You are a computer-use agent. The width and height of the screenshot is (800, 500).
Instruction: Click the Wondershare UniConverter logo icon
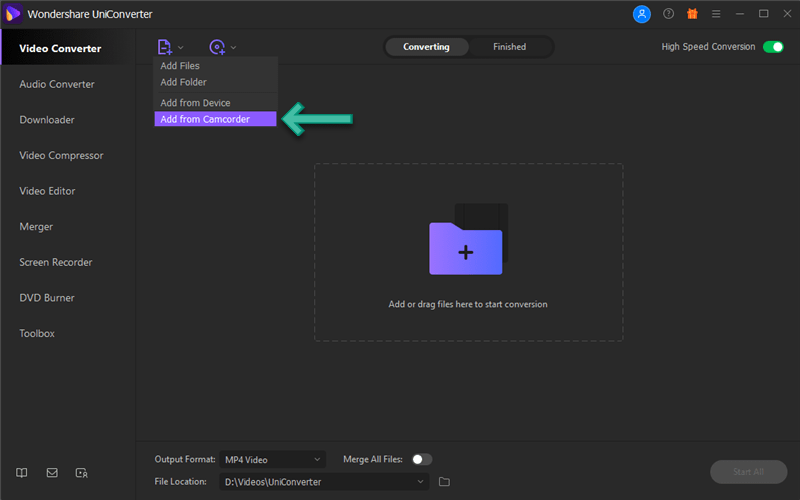click(13, 14)
